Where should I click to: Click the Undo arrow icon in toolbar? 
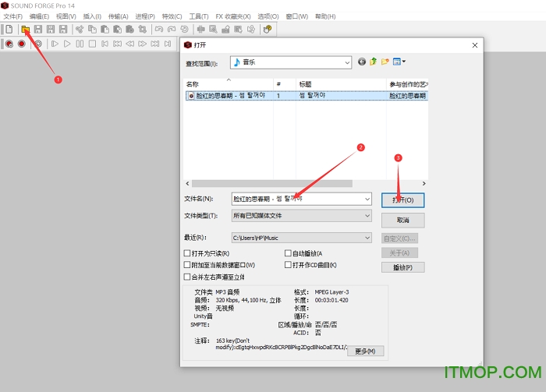click(x=158, y=30)
